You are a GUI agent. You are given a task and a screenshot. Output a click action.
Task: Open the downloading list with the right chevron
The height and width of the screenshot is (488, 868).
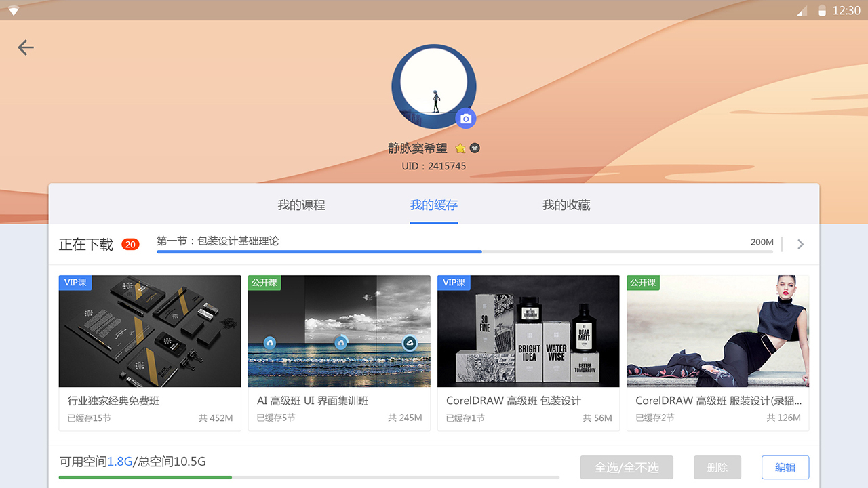tap(801, 244)
